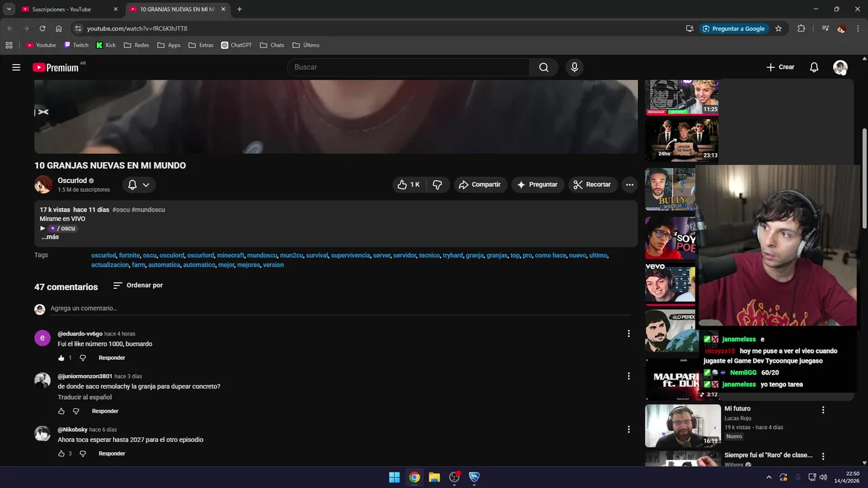
Task: Click the Recortar clip button
Action: 592,184
